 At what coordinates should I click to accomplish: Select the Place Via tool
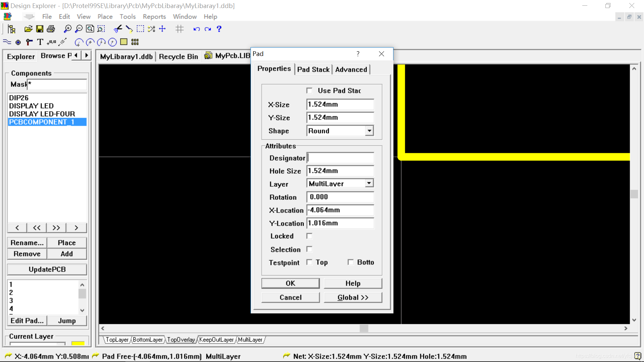click(29, 42)
